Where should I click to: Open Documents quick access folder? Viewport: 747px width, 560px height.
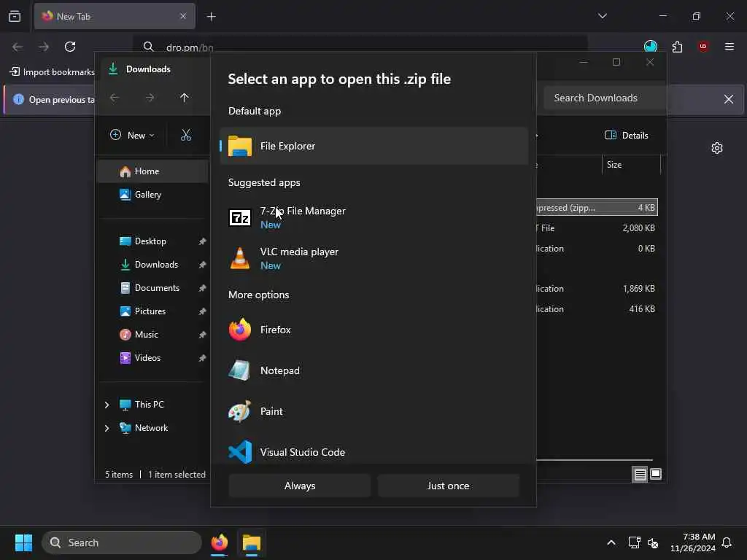coord(152,287)
